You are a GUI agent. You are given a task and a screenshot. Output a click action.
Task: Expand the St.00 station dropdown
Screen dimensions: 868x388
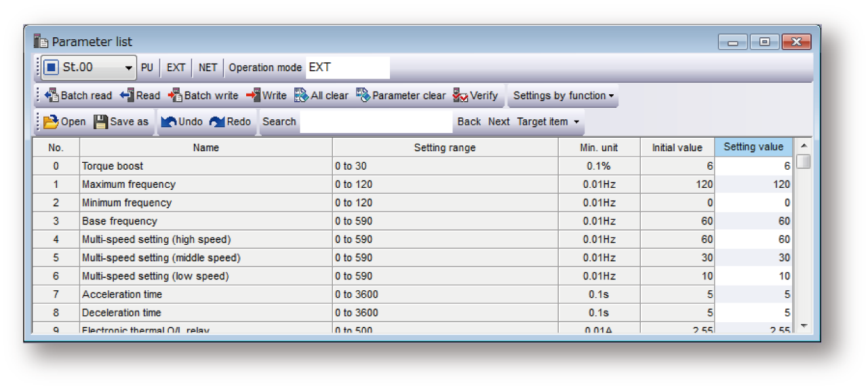point(129,68)
